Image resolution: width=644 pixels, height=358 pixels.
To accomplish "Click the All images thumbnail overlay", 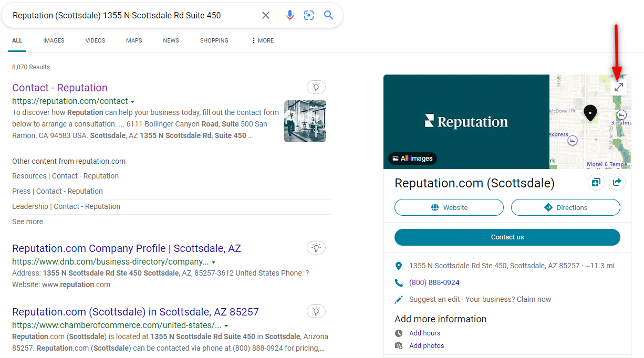I will (412, 158).
